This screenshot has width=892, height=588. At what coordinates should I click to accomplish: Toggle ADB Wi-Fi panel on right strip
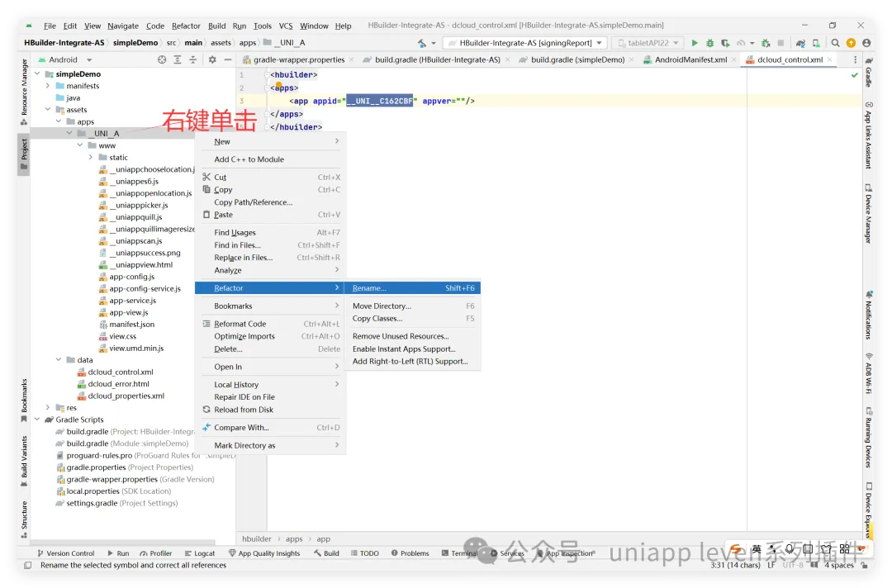869,373
